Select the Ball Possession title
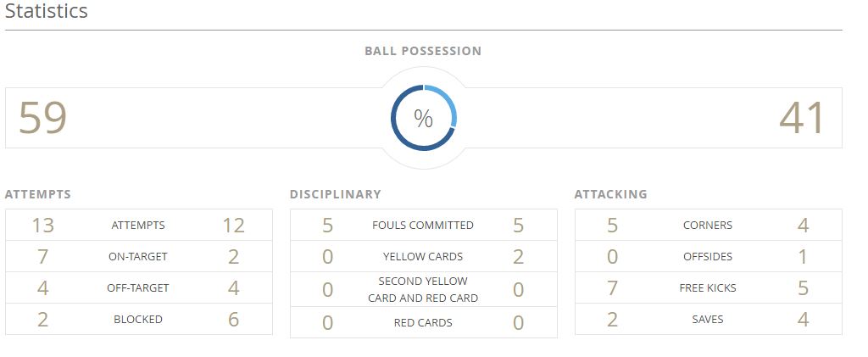 click(423, 51)
